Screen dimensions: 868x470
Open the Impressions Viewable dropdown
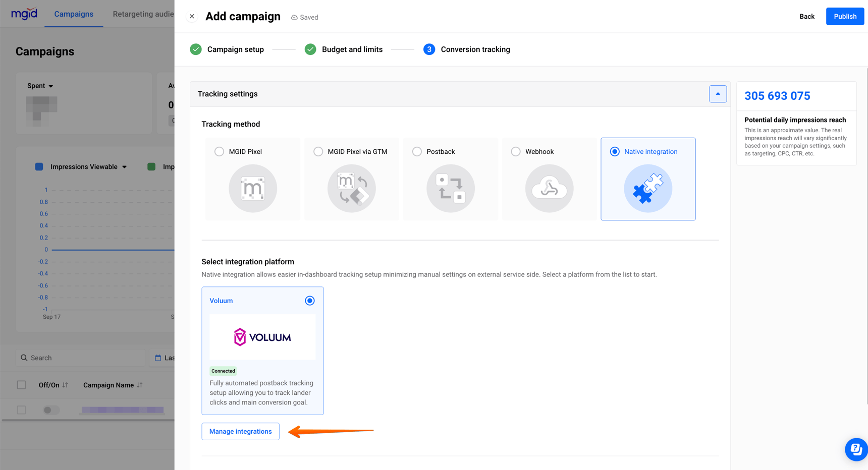click(124, 166)
